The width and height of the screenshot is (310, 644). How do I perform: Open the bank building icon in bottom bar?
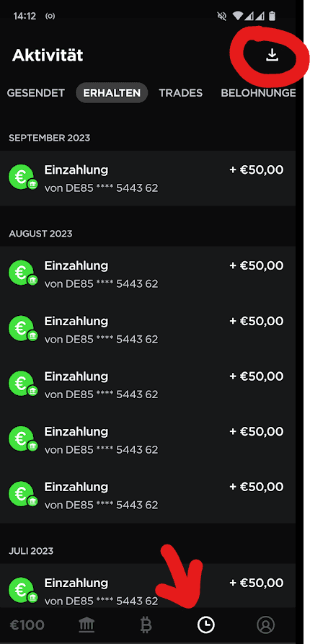(87, 625)
